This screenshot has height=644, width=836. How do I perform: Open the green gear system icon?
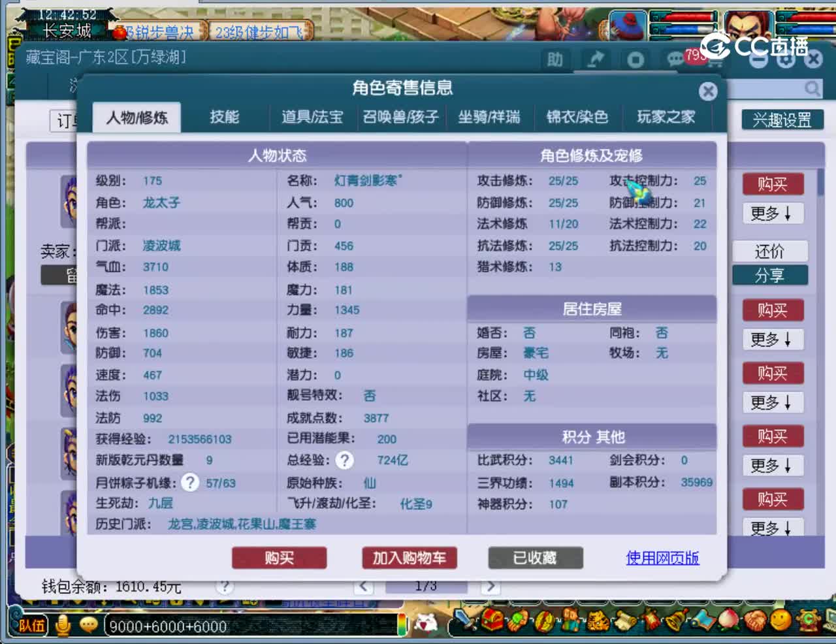point(808,619)
